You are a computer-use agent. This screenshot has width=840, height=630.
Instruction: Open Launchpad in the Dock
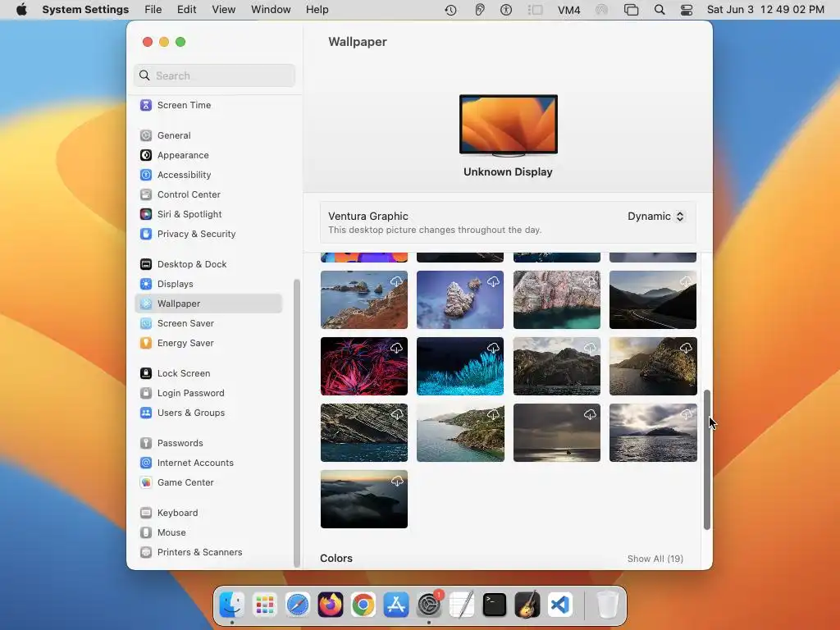pos(265,605)
